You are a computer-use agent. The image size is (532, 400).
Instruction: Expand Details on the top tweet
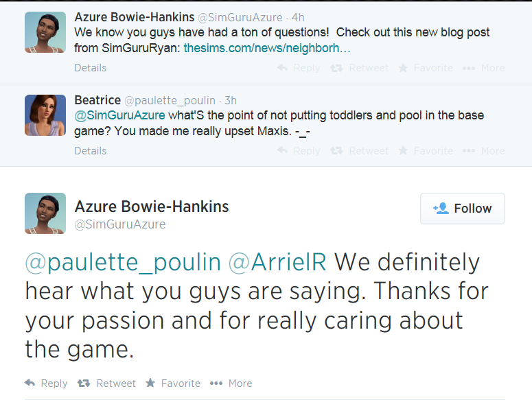coord(91,68)
